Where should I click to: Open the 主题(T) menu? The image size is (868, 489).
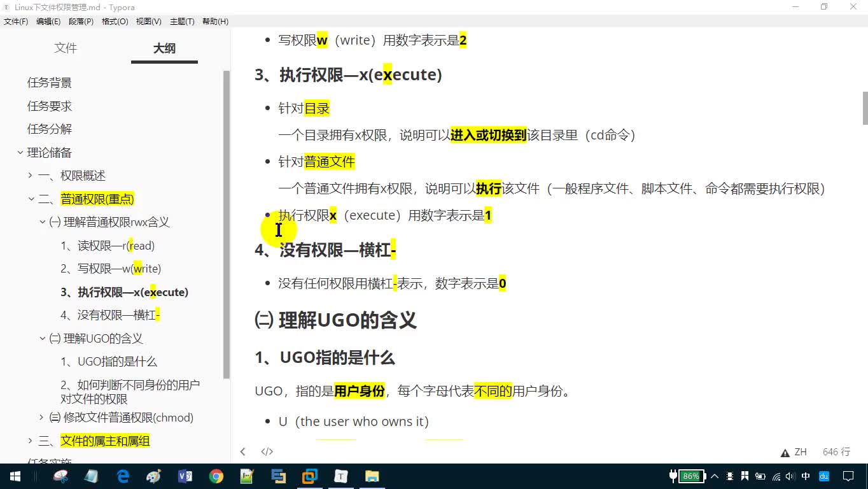coord(182,21)
